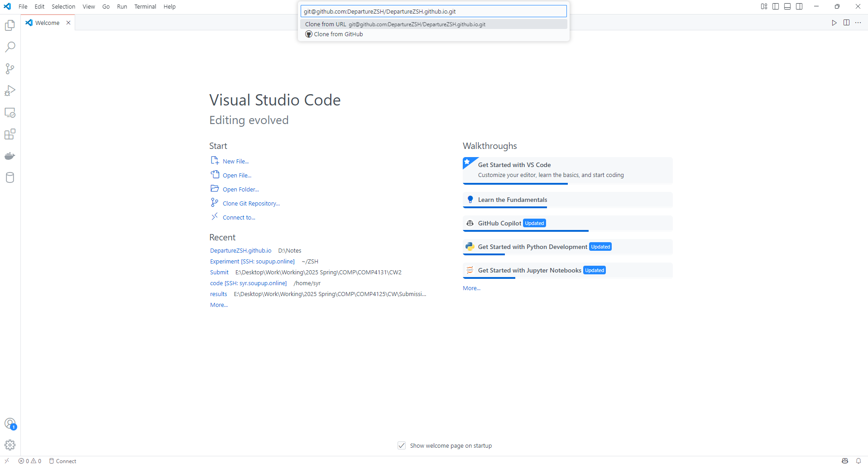Open Learn the Fundamentals walkthrough
Screen dimensions: 868x464
568,200
